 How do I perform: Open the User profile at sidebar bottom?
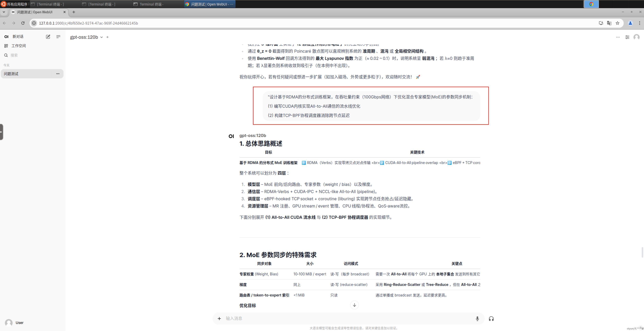pyautogui.click(x=32, y=323)
